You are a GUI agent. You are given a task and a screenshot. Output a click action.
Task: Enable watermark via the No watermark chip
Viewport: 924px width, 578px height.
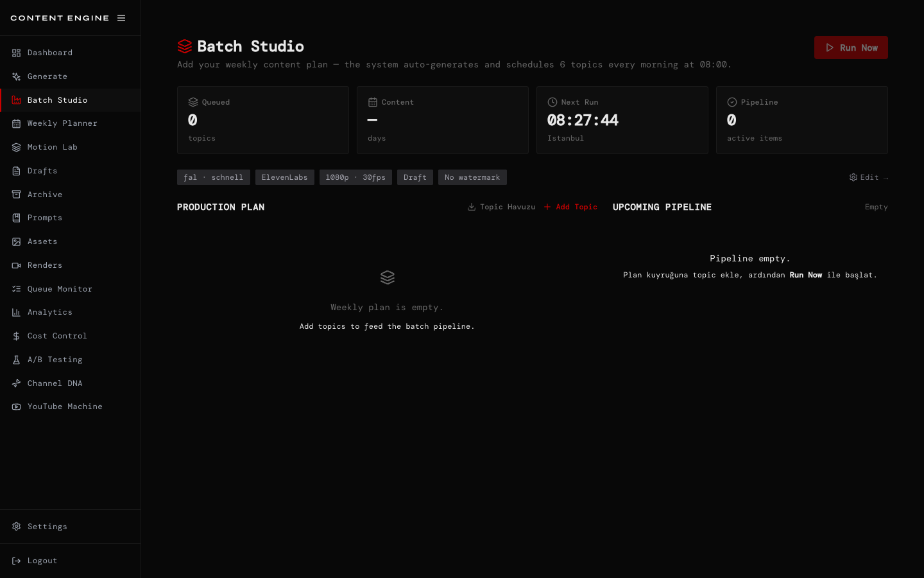pos(472,177)
